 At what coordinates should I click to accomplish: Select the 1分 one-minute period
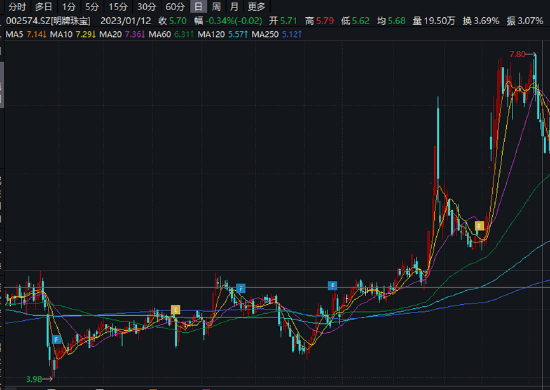click(68, 7)
